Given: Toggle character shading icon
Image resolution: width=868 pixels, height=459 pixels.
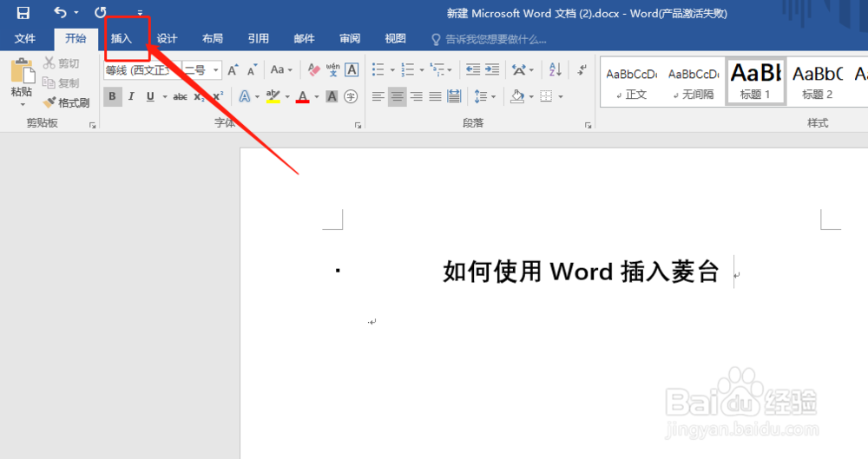Looking at the screenshot, I should tap(332, 96).
